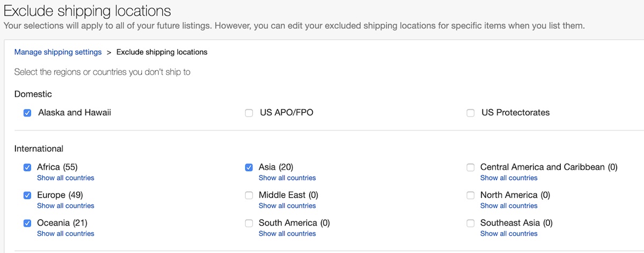Check the US APO/FPO checkbox
Image resolution: width=644 pixels, height=253 pixels.
point(249,113)
